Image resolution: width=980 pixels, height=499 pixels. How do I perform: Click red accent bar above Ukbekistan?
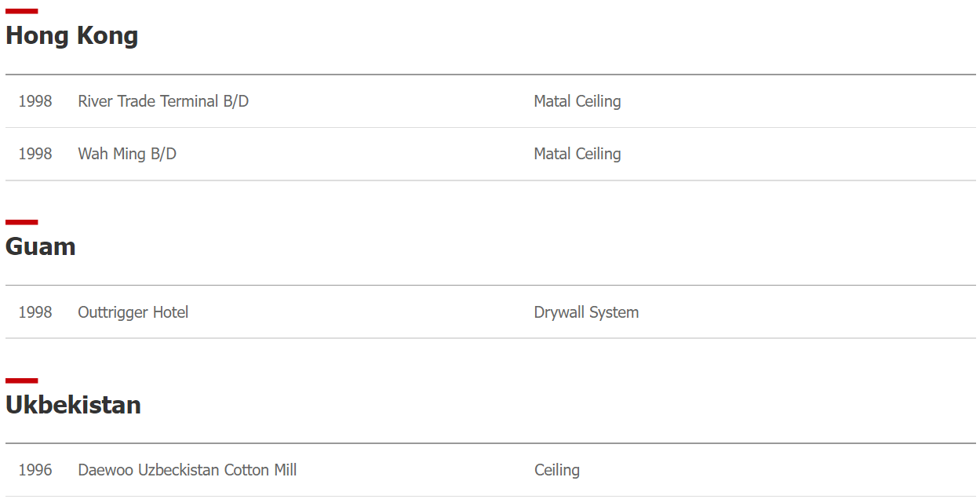pyautogui.click(x=21, y=381)
